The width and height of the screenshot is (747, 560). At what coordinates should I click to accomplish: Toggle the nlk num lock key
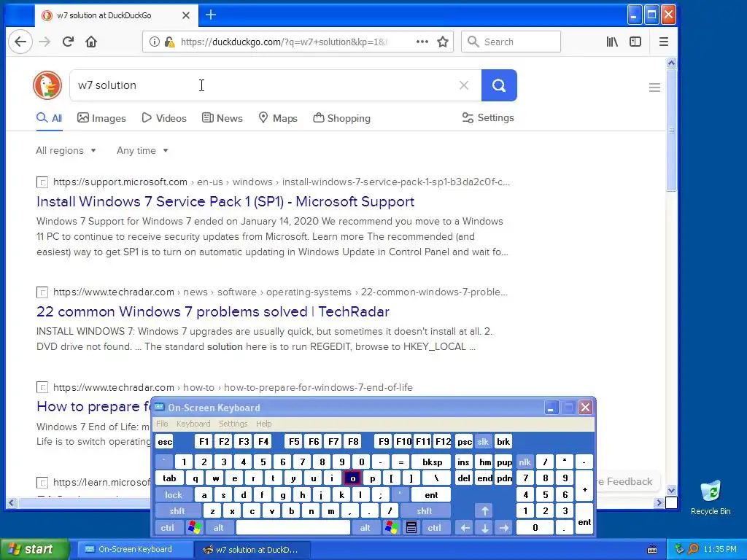click(x=525, y=462)
